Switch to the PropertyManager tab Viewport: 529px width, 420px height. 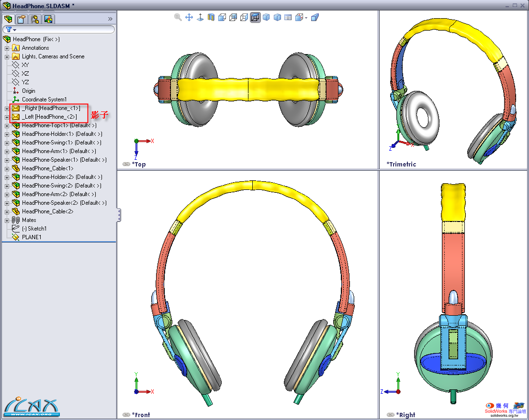(21, 19)
